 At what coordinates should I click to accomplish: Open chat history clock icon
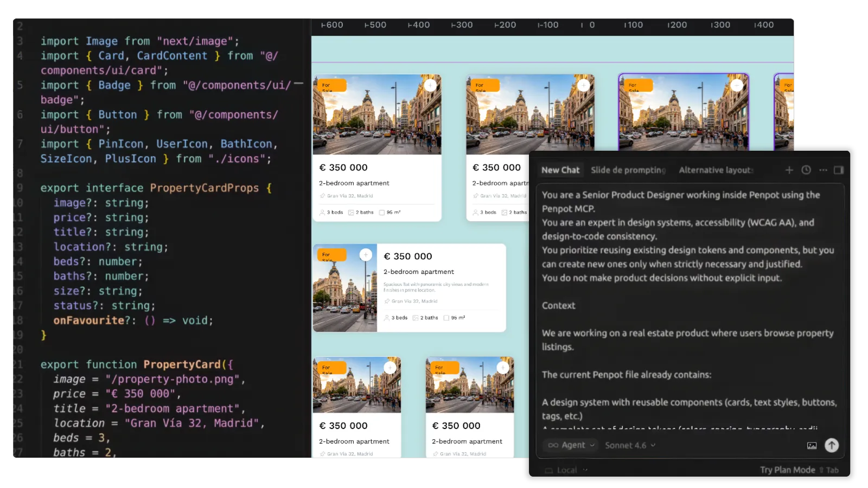(806, 170)
